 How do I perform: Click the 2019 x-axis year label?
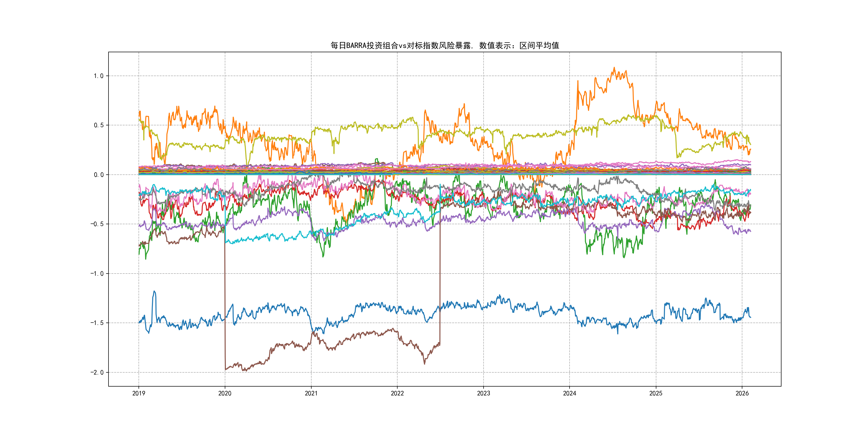(139, 393)
